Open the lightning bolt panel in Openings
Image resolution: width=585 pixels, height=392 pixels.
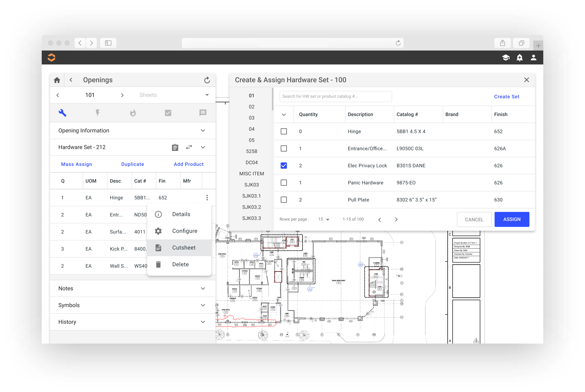98,113
